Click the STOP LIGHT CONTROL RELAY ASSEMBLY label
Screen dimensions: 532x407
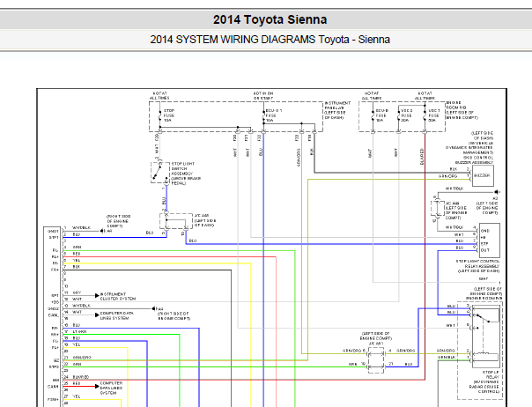477,266
